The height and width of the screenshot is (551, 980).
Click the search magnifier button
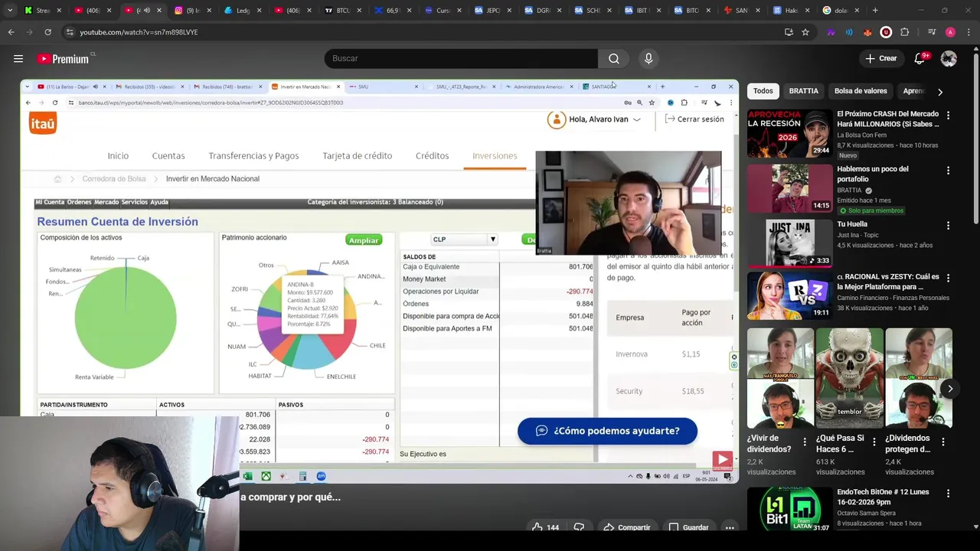[614, 58]
